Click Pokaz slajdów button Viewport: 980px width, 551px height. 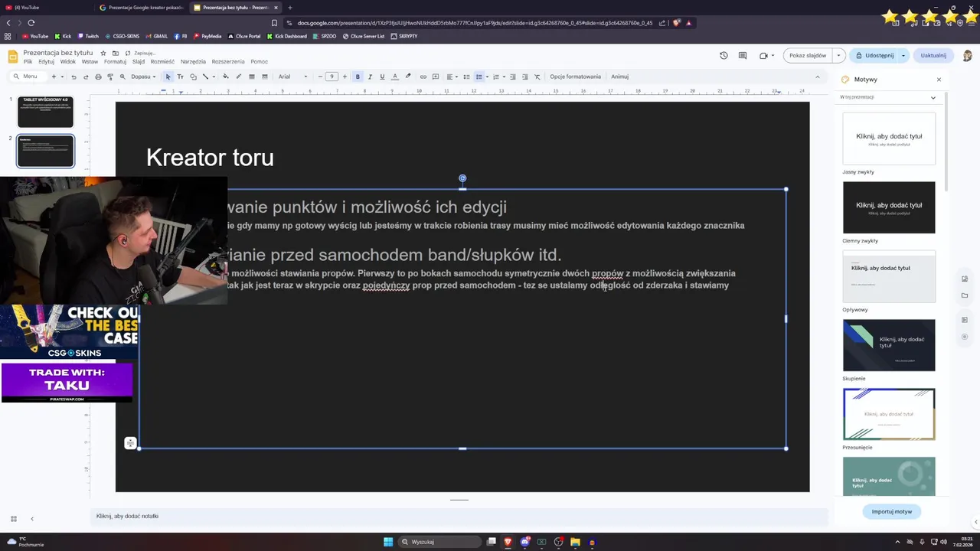pos(808,56)
